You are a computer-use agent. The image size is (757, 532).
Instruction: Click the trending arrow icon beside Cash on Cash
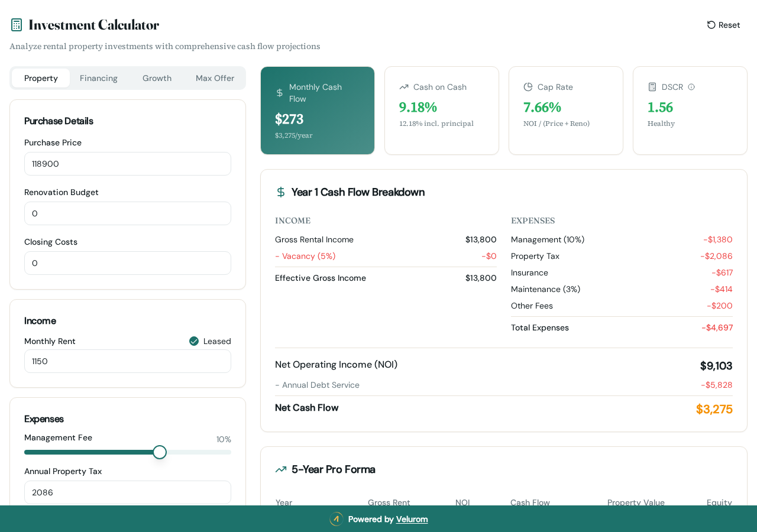[404, 87]
